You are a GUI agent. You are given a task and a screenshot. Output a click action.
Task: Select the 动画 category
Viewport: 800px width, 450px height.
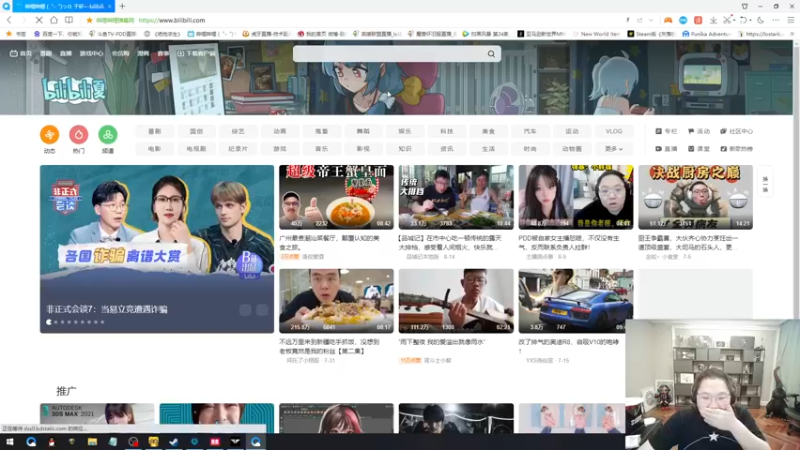coord(280,131)
